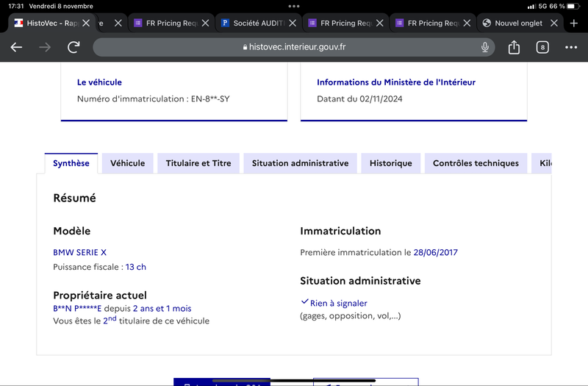Click the Résumé section heading
Viewport: 588px width, 386px height.
[x=75, y=198]
